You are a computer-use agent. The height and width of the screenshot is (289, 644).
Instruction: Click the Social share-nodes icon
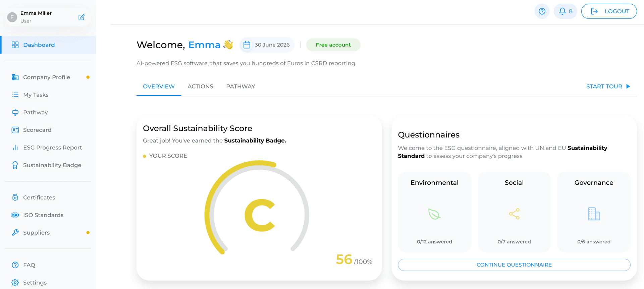(514, 214)
